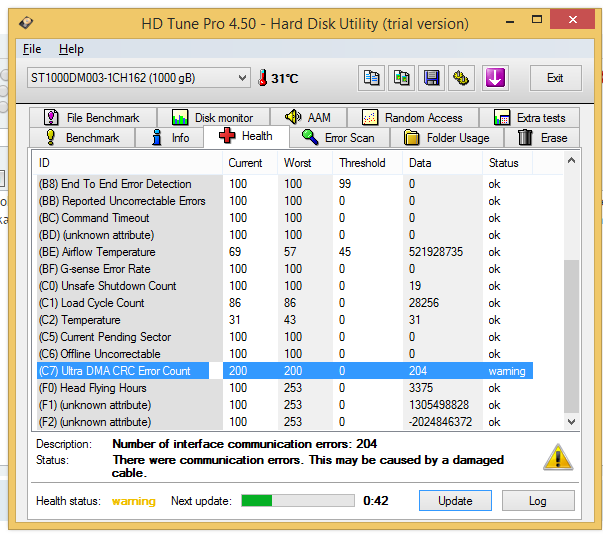Select the (B8) End To End Error Detection row

pos(285,184)
